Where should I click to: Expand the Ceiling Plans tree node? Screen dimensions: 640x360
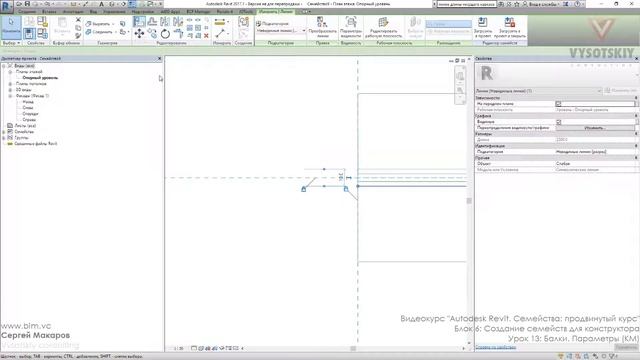10,84
